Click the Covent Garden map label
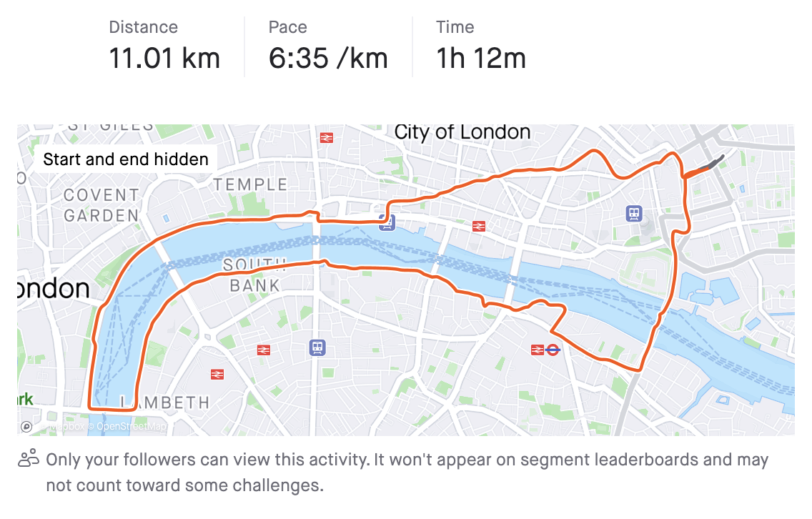 tap(101, 205)
